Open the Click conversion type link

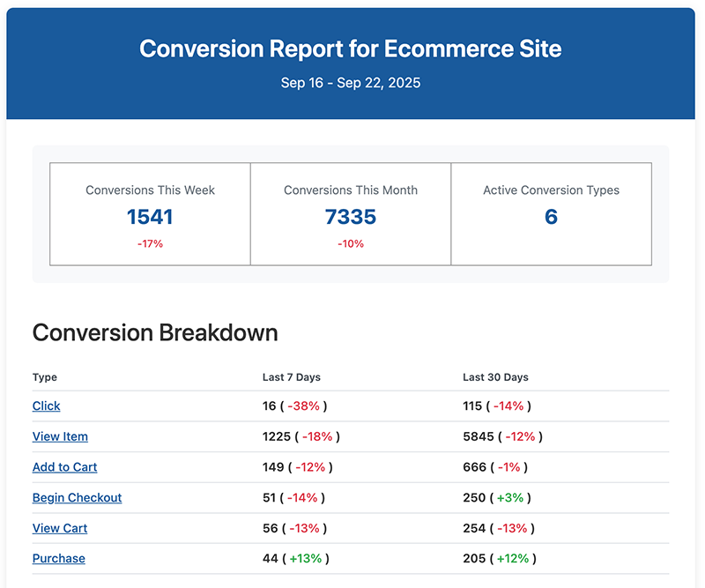coord(47,406)
